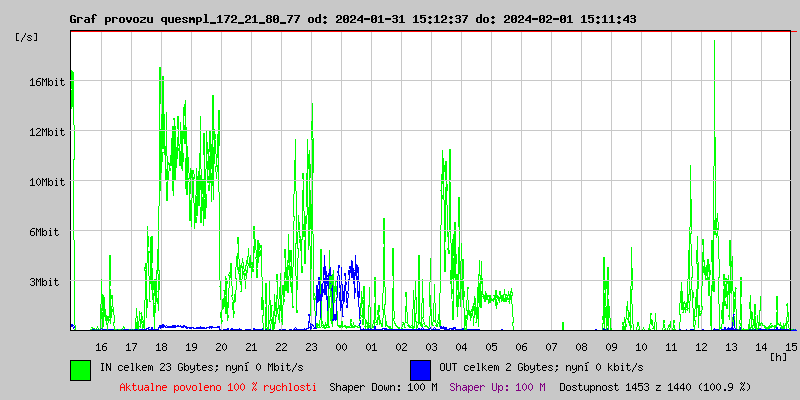
Task: Select hour 18 on the time axis
Action: tap(161, 346)
